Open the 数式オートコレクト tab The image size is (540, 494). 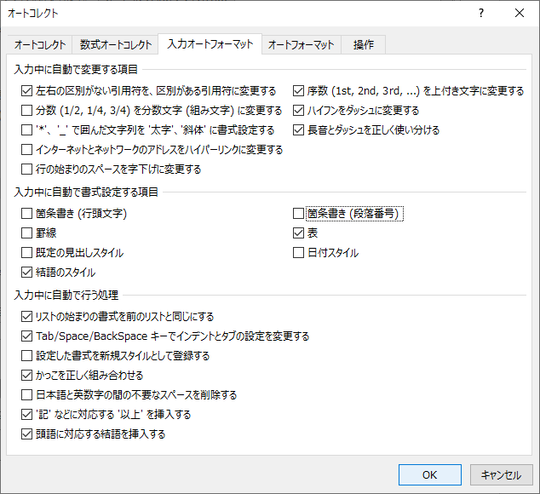(x=115, y=45)
